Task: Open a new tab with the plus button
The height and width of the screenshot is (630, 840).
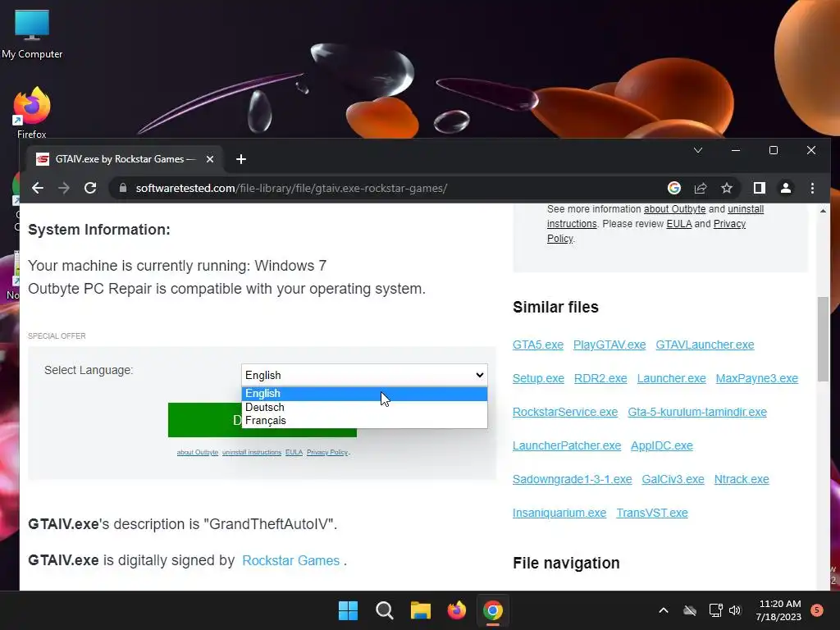Action: click(x=241, y=159)
